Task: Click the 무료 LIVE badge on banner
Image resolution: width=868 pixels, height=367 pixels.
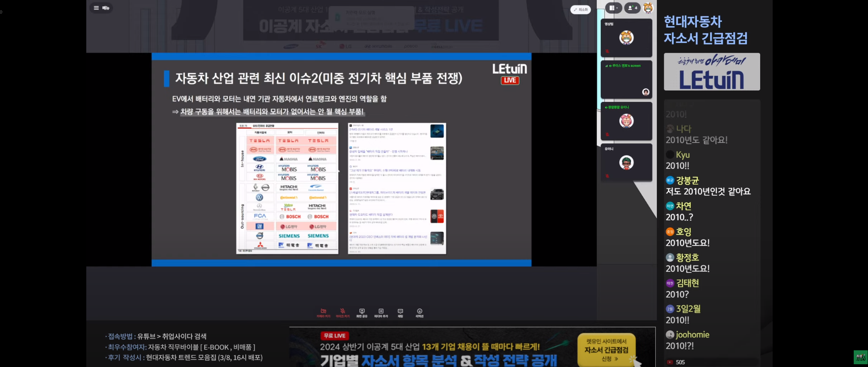Action: [x=335, y=336]
